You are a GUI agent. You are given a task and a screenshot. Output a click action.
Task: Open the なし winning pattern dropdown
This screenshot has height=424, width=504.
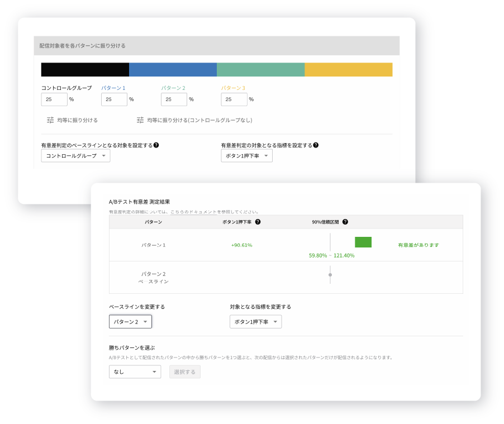point(134,371)
